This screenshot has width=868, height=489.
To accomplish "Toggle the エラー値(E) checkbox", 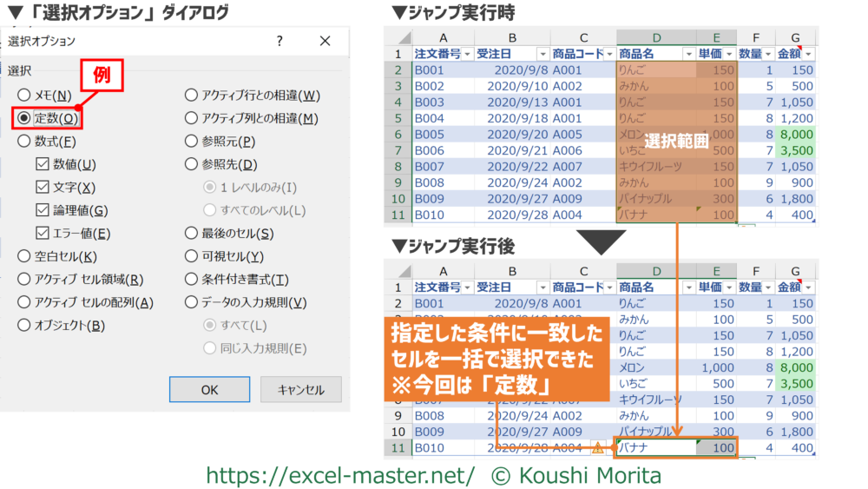I will click(42, 233).
